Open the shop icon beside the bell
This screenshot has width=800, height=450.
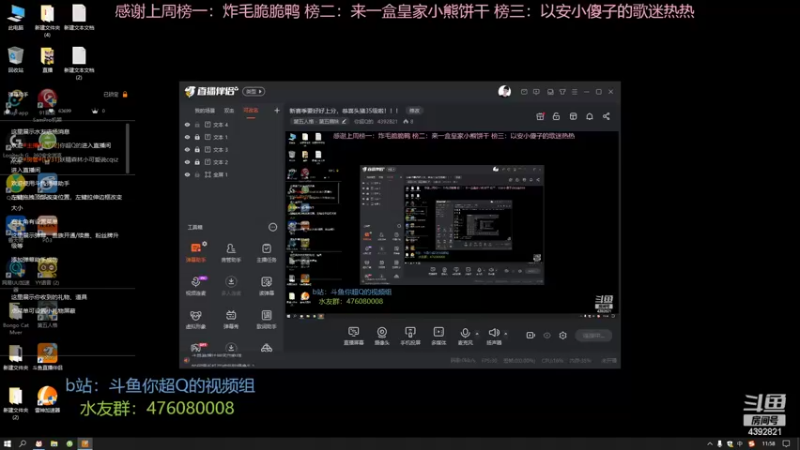(573, 116)
